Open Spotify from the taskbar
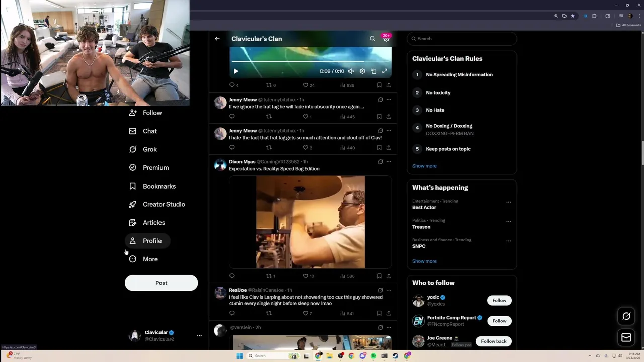This screenshot has height=362, width=644. point(373,356)
